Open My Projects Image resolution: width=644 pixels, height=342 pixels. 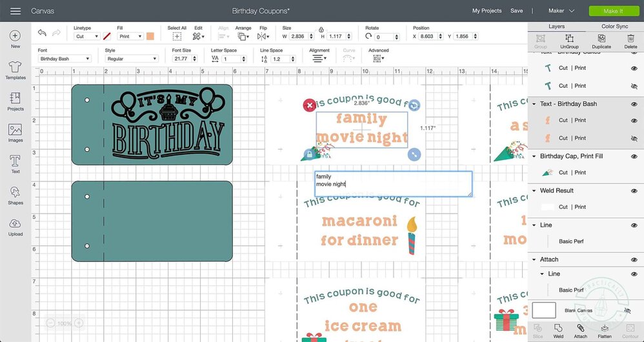tap(487, 11)
